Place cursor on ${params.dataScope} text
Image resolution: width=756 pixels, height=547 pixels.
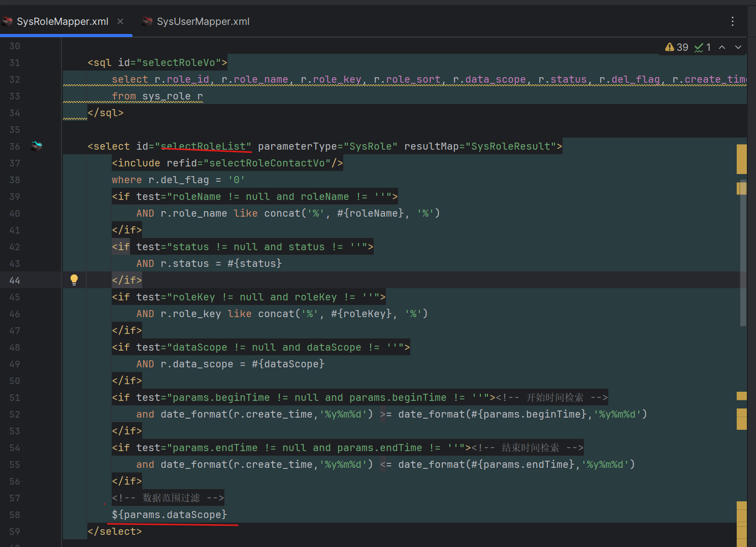point(169,515)
